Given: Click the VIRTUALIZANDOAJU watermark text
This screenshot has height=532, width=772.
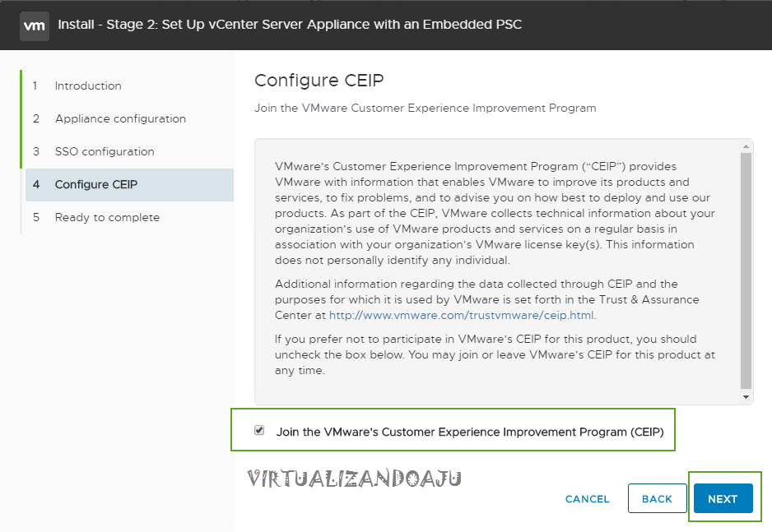Looking at the screenshot, I should point(354,478).
